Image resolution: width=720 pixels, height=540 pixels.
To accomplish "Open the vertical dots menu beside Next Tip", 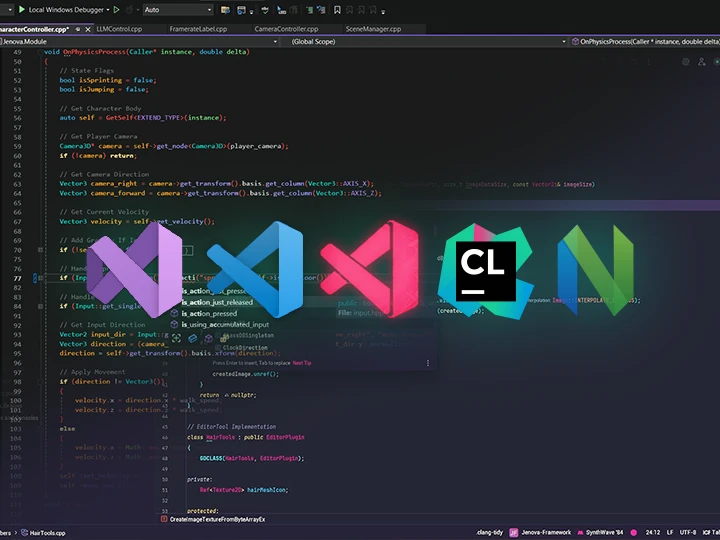I will coord(428,363).
